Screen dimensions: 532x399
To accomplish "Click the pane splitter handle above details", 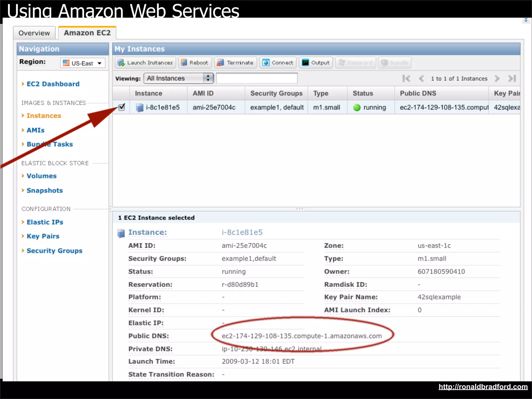I will click(x=300, y=209).
